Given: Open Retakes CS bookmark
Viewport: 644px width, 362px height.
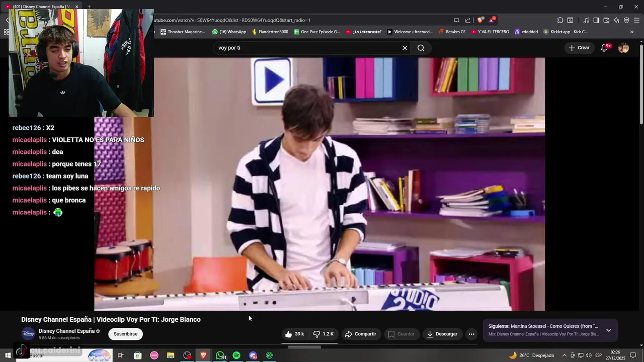Looking at the screenshot, I should coord(452,32).
